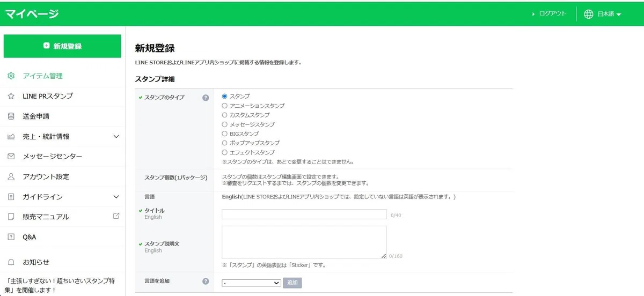Open the 日本語 language dropdown
Viewport: 644px width, 296px height.
coord(609,14)
